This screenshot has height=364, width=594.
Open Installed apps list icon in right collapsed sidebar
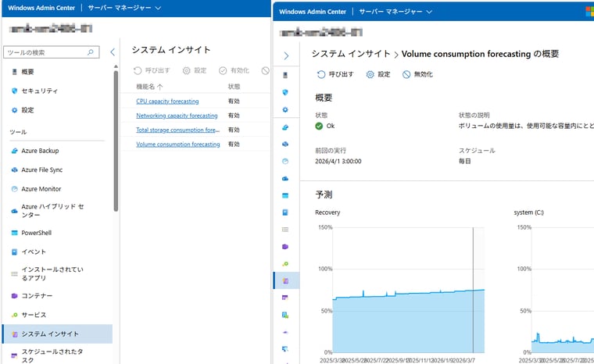tap(285, 230)
